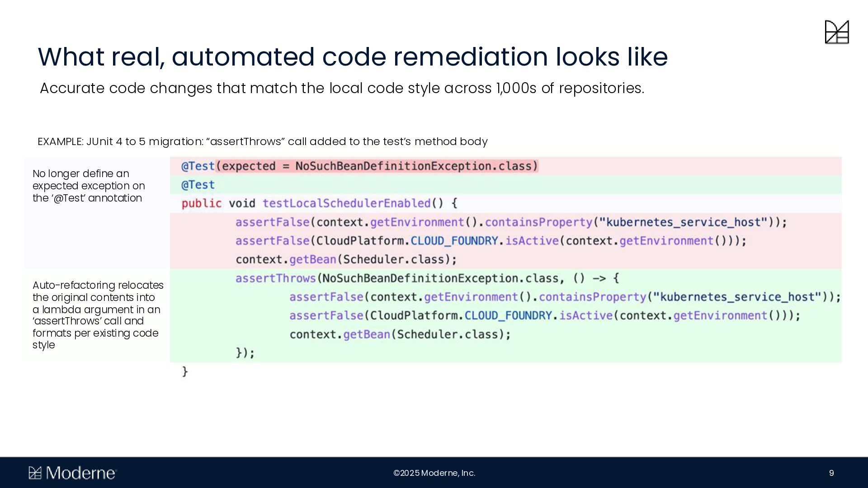This screenshot has height=488, width=868.
Task: Click the assertThrows call in green block
Action: point(275,278)
